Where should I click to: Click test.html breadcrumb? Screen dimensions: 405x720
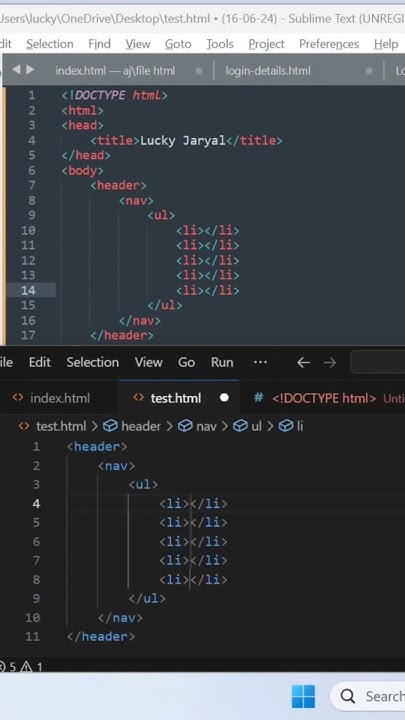pos(61,427)
